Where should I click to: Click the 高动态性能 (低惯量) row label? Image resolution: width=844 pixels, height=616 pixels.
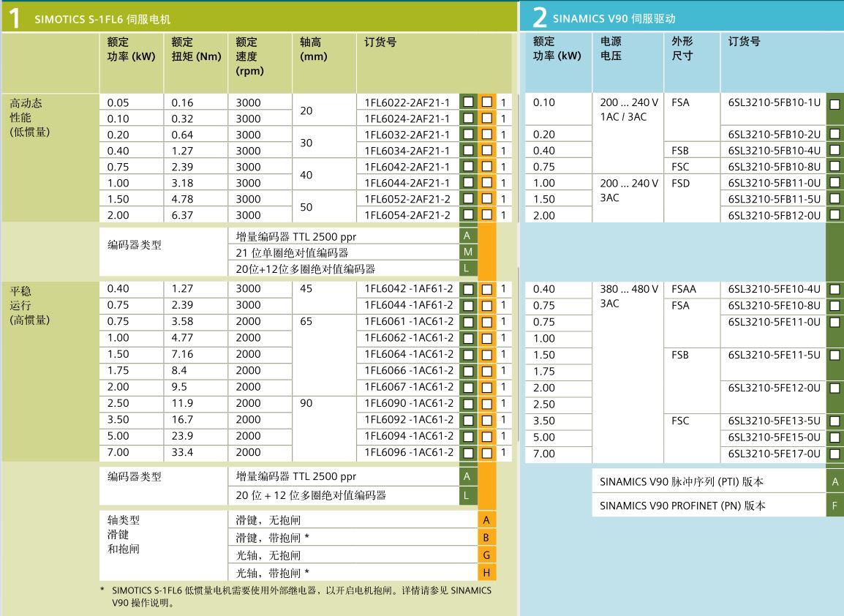[30, 117]
